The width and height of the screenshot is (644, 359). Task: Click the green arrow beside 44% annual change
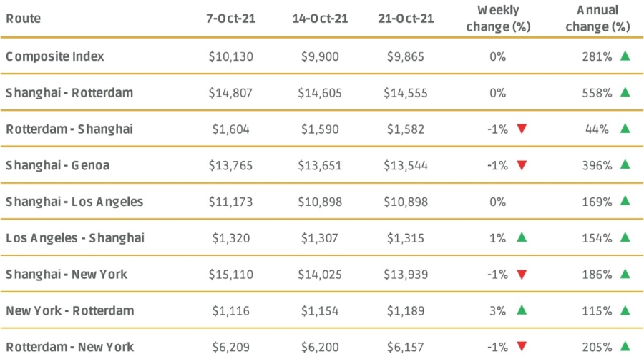tap(625, 129)
